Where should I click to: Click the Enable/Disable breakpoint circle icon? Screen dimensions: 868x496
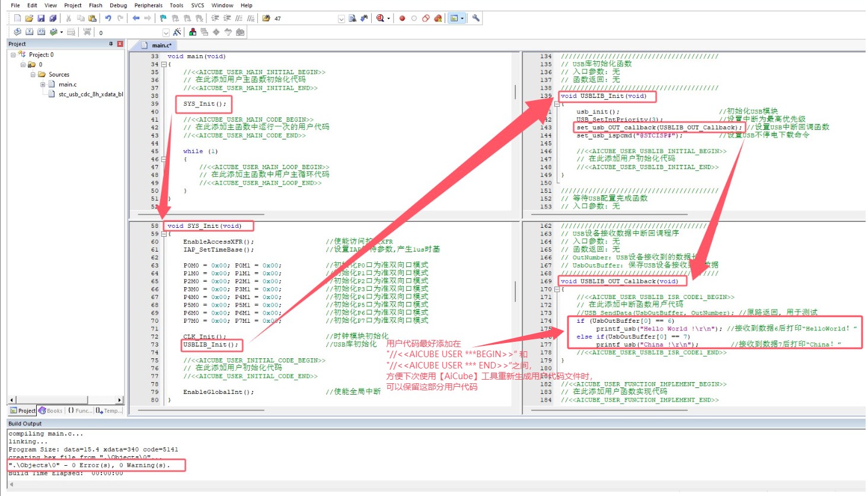(x=414, y=18)
